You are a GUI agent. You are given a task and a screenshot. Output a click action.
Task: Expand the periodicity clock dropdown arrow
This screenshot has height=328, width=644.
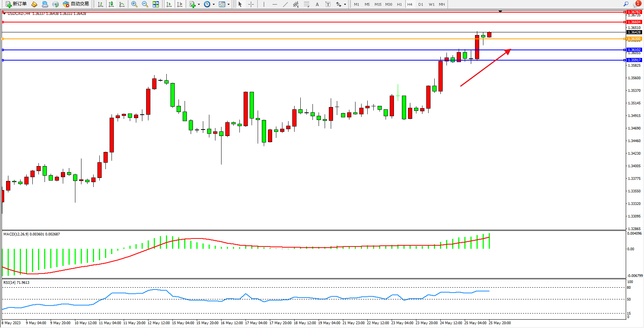(x=214, y=5)
